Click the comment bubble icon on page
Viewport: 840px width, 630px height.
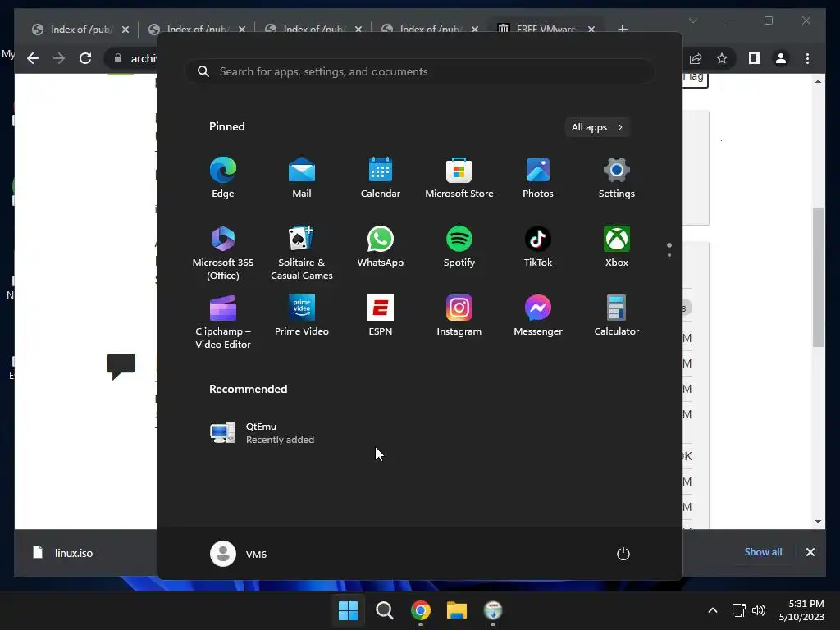121,367
